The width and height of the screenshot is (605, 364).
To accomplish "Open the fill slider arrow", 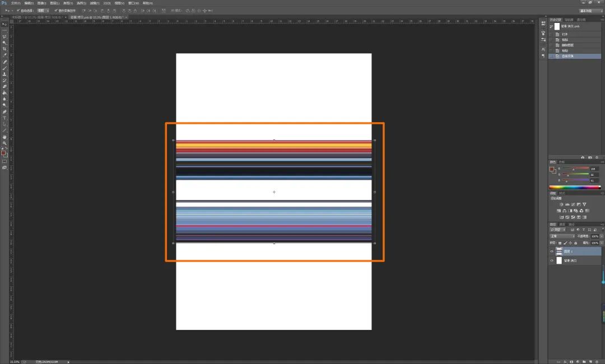I will 602,243.
